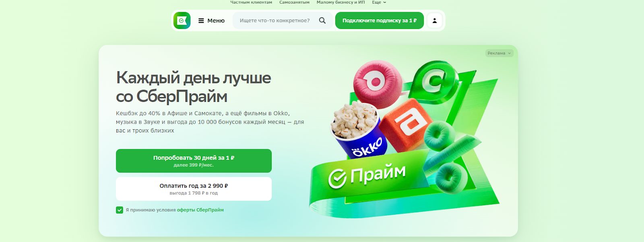Click Оплатить год за 2 990 ₽
Screen dimensions: 644x242
coord(194,189)
